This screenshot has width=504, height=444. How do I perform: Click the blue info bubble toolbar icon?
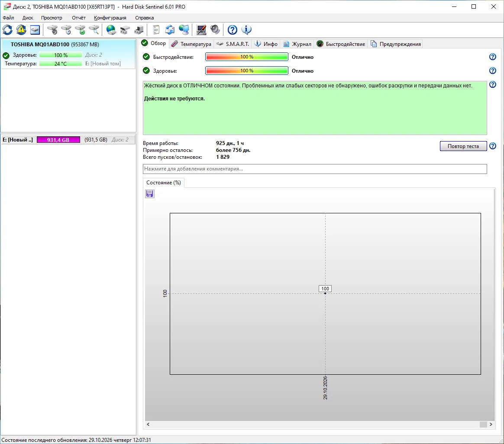coord(246,30)
